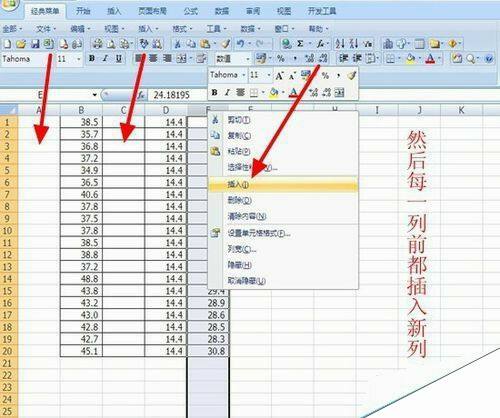Click the Open folder icon
Viewport: 500px width, 418px height.
21,44
